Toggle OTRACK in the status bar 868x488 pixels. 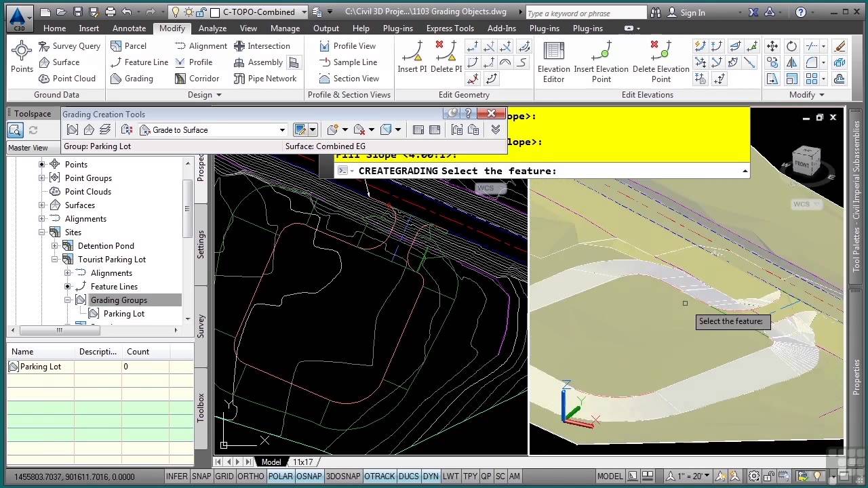tap(380, 476)
